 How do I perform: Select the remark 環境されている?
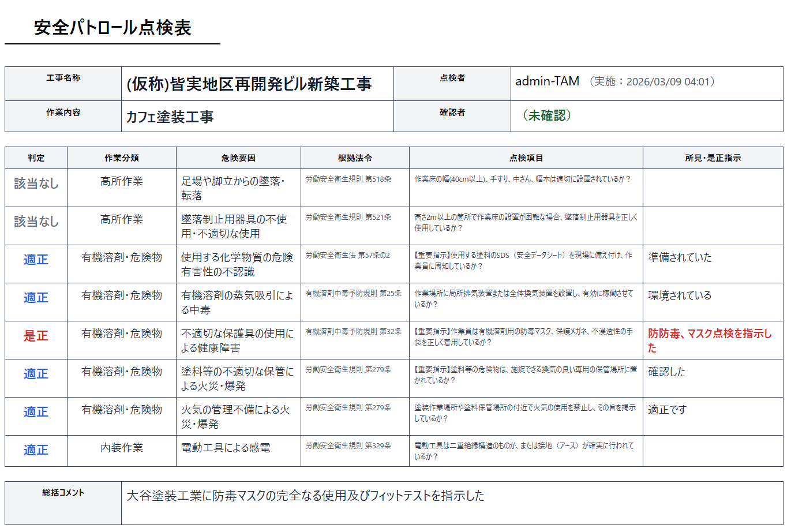[x=680, y=295]
